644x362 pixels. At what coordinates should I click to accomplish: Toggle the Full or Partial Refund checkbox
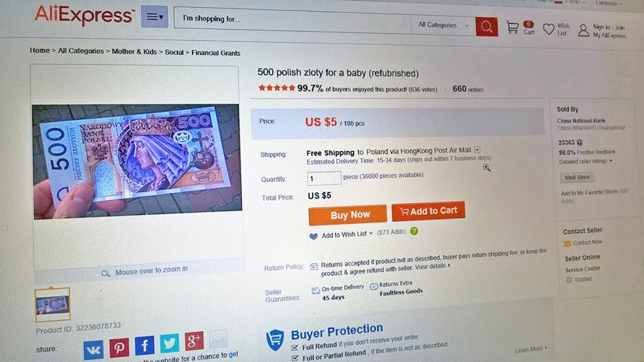click(x=295, y=357)
